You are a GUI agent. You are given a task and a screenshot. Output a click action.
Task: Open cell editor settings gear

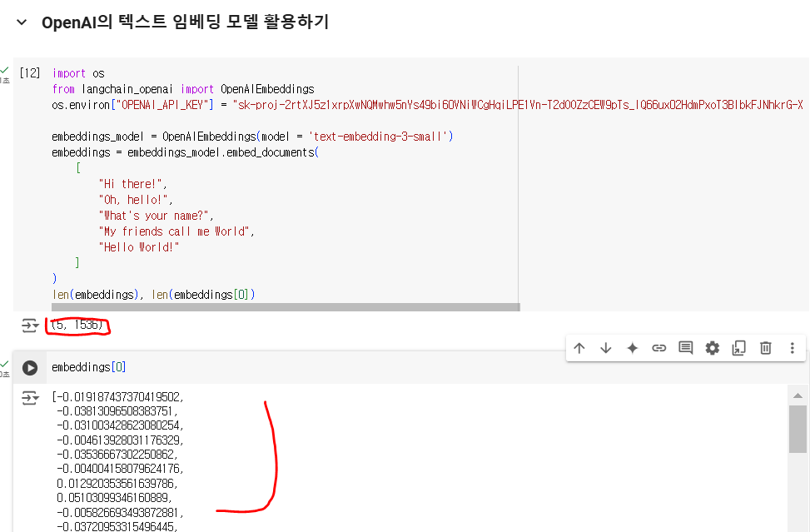click(713, 348)
